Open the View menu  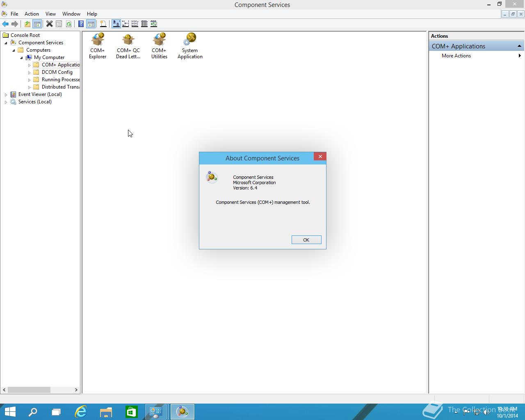coord(50,14)
